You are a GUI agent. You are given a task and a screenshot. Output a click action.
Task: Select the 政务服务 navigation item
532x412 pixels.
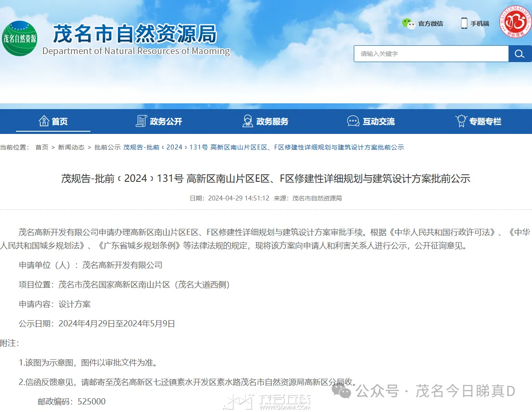(272, 122)
